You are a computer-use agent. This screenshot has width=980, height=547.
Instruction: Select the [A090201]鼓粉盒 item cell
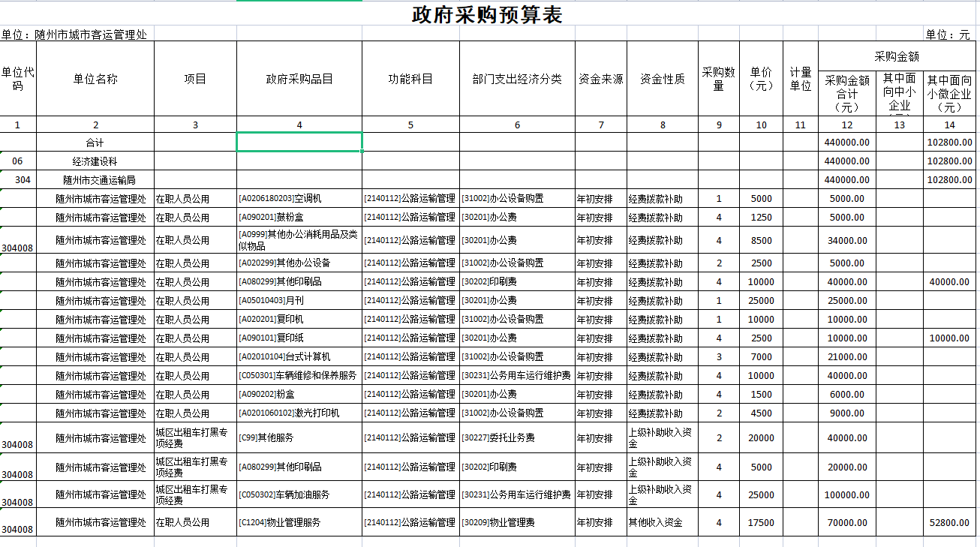coord(299,217)
